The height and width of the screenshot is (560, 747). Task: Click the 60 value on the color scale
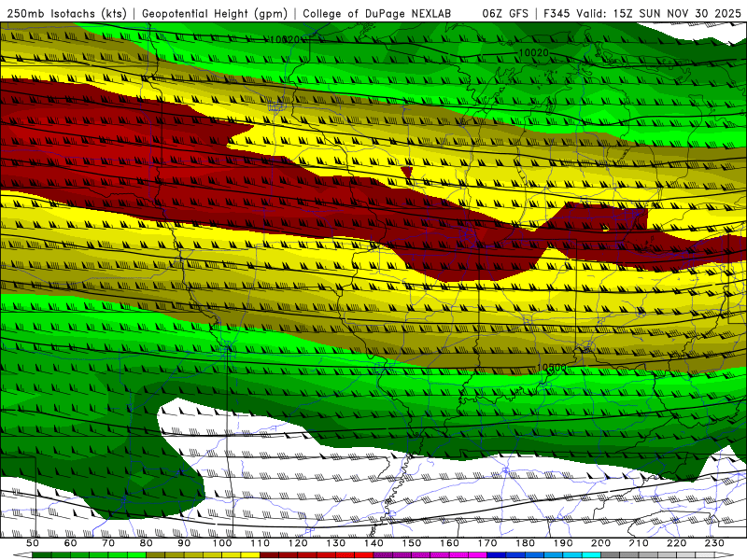[71, 543]
